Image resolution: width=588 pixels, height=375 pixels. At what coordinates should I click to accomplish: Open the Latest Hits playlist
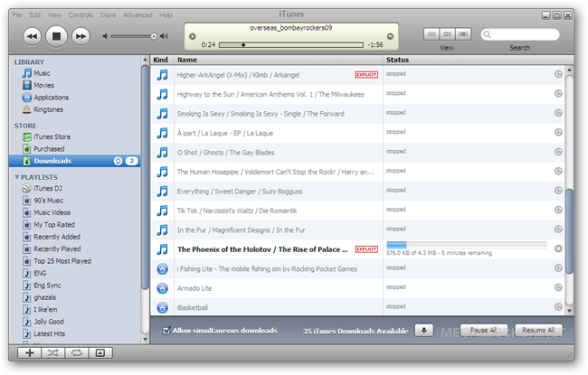tap(49, 333)
